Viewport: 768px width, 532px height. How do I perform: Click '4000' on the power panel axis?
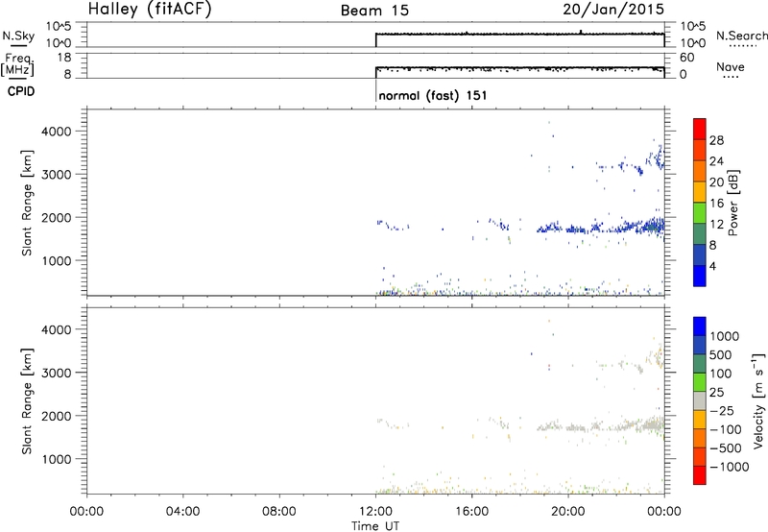click(x=57, y=132)
